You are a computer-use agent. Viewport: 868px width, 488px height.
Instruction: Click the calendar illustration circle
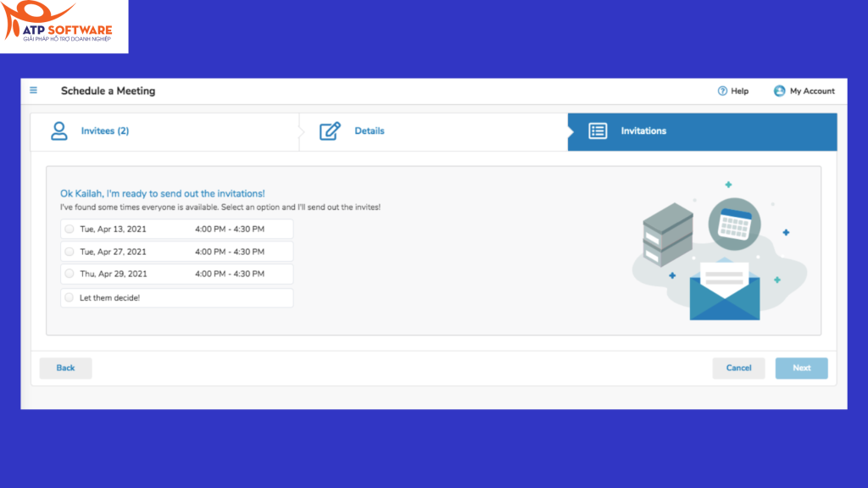pos(735,224)
